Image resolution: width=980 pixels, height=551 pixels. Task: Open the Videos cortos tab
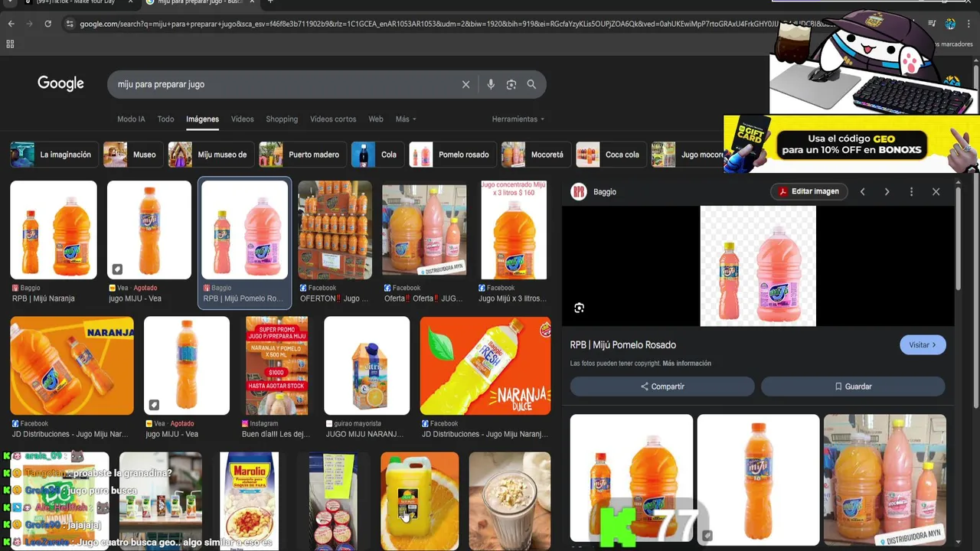[333, 119]
